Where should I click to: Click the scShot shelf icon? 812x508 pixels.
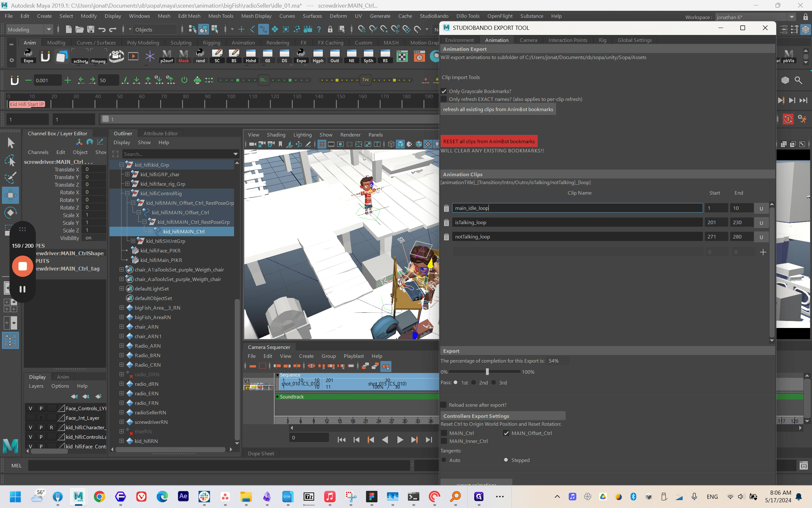coord(80,56)
